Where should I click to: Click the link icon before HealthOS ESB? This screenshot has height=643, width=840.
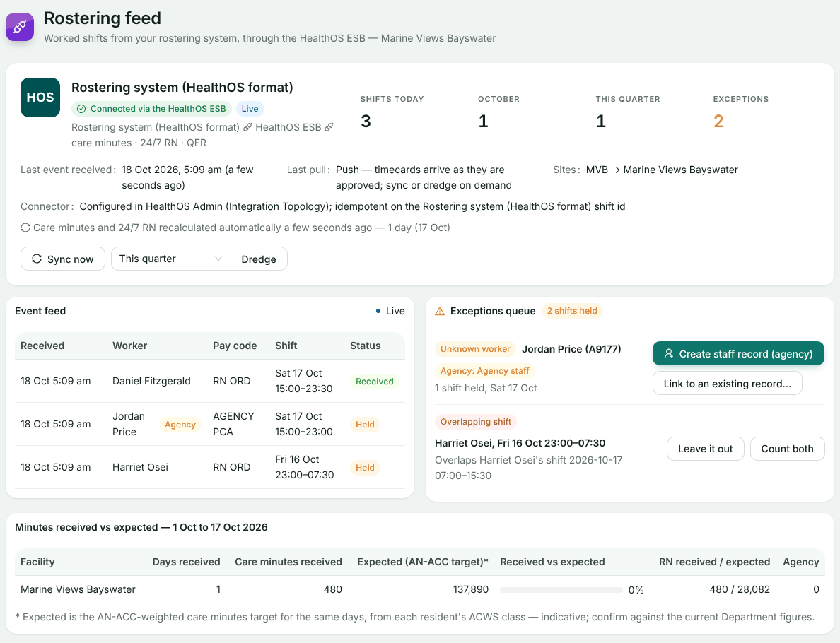[247, 127]
